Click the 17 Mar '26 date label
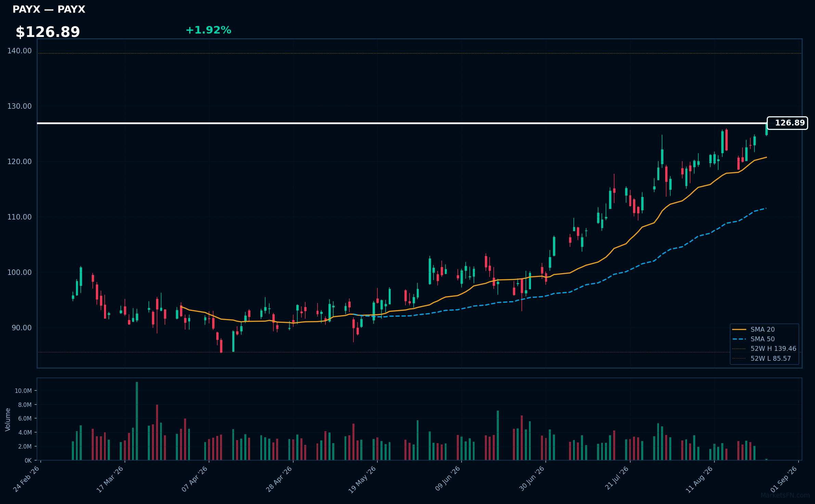Screen dimensions: 815x504 (110, 479)
